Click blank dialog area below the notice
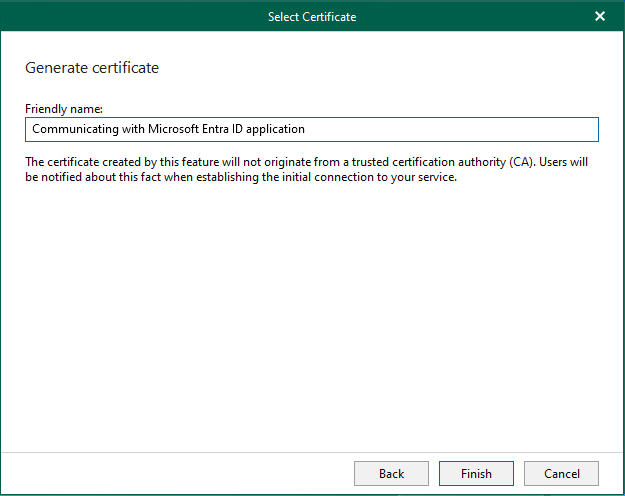Image resolution: width=625 pixels, height=496 pixels. 311,320
